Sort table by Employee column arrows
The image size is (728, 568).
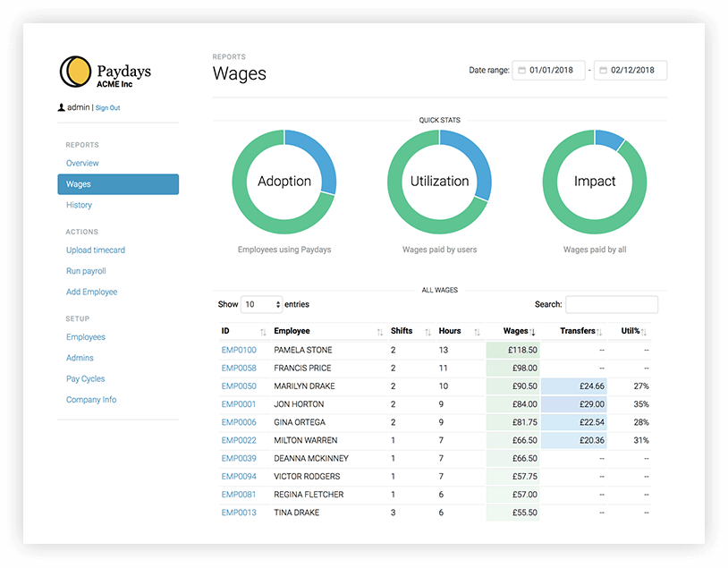(x=380, y=332)
